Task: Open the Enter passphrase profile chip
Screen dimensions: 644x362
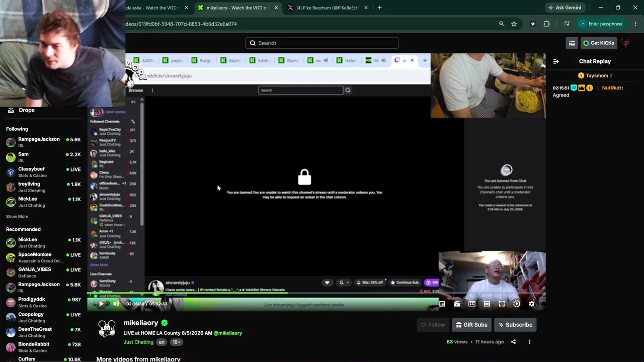Action: coord(601,24)
